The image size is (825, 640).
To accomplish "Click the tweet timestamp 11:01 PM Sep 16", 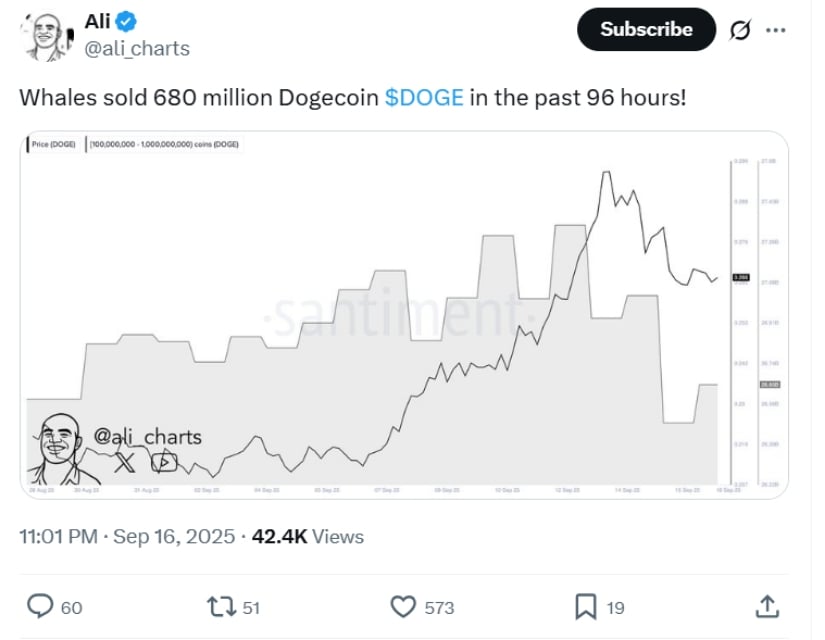I will click(127, 537).
